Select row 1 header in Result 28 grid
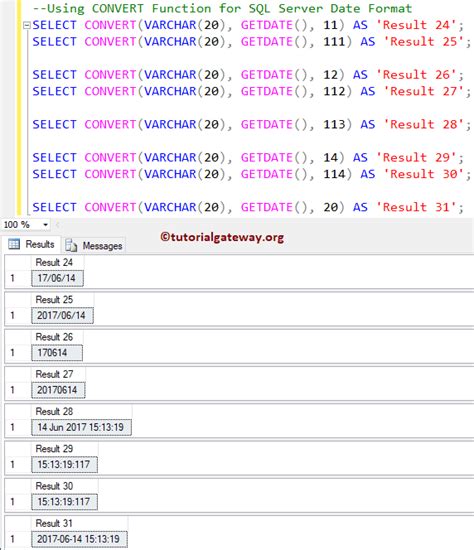474x550 pixels. pyautogui.click(x=18, y=427)
